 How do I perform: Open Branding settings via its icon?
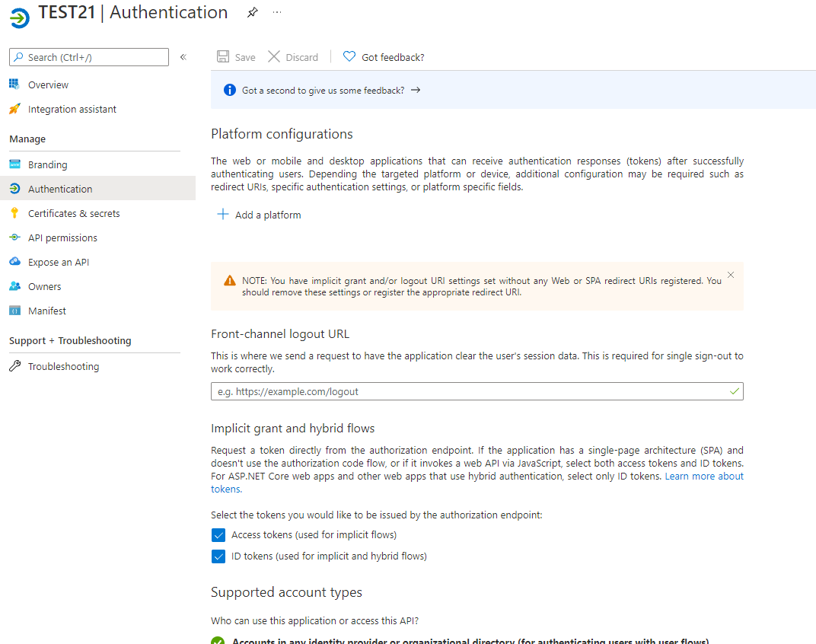click(x=15, y=164)
